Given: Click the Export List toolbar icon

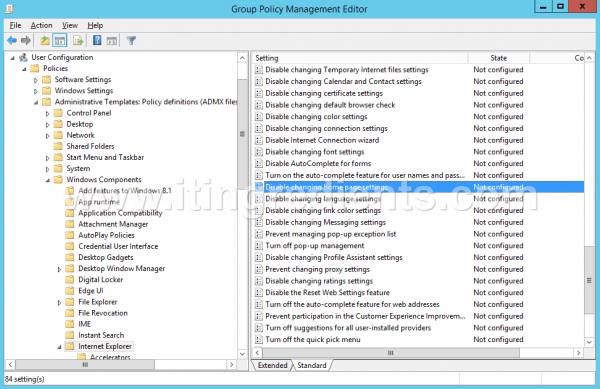Looking at the screenshot, I should pos(78,40).
